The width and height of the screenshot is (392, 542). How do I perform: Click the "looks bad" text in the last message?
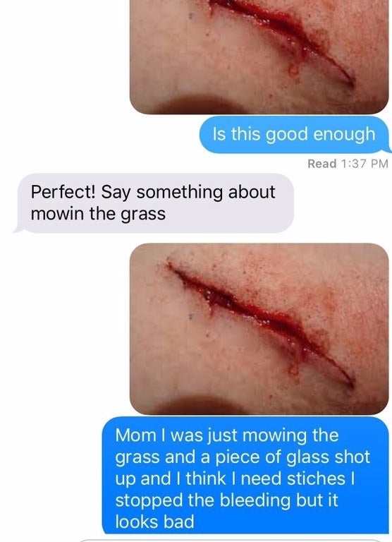coord(154,522)
